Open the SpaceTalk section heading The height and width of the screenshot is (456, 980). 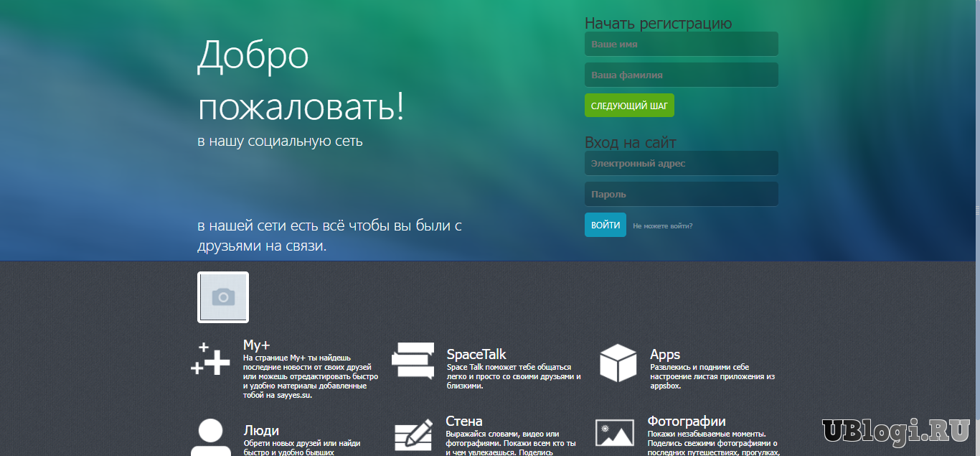(476, 355)
